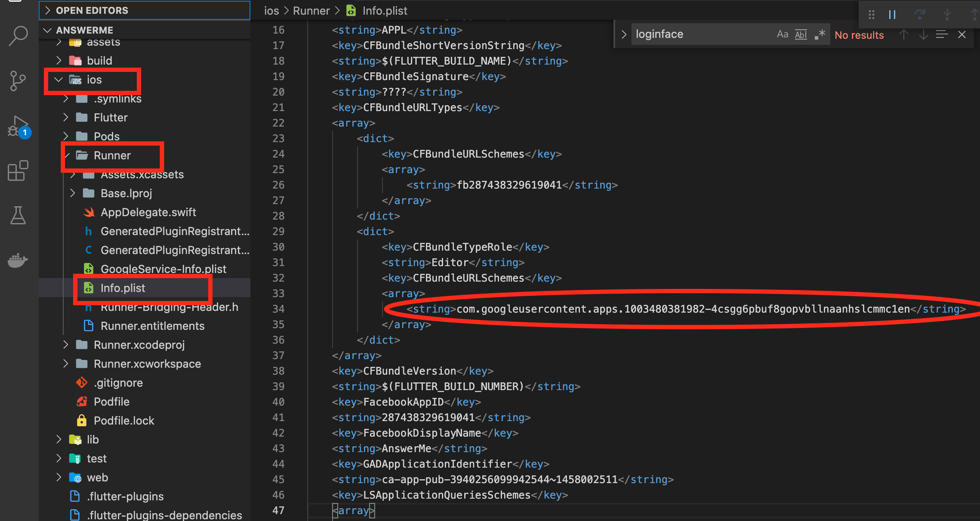980x521 pixels.
Task: Click the CFBundleVersion key text
Action: pos(410,371)
